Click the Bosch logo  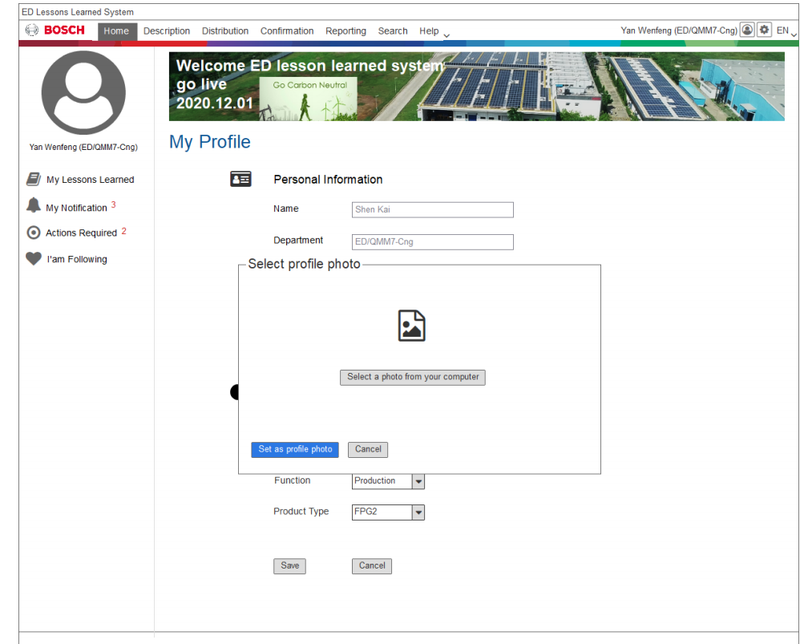coord(55,30)
